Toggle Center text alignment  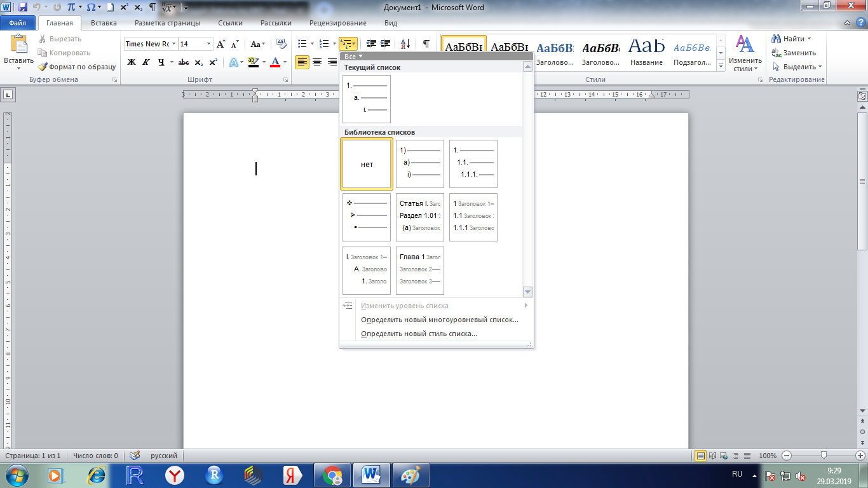click(317, 62)
